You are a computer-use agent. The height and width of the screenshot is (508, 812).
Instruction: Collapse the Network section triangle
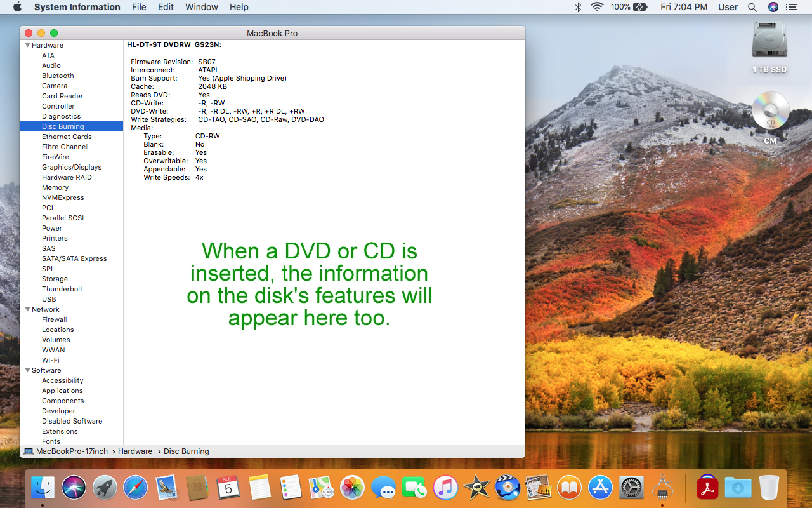tap(28, 309)
